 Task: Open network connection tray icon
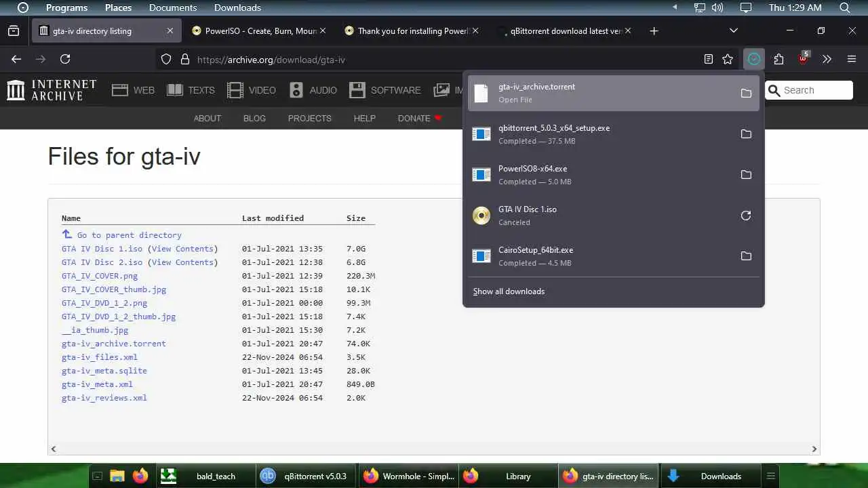click(x=700, y=7)
